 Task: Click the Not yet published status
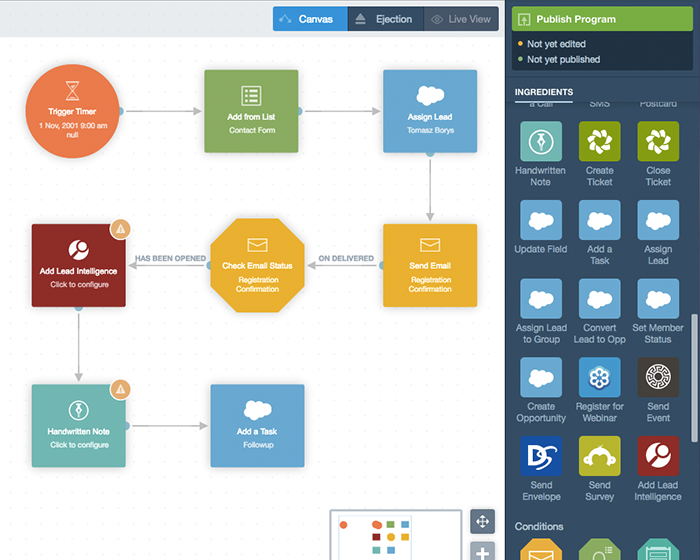[563, 59]
